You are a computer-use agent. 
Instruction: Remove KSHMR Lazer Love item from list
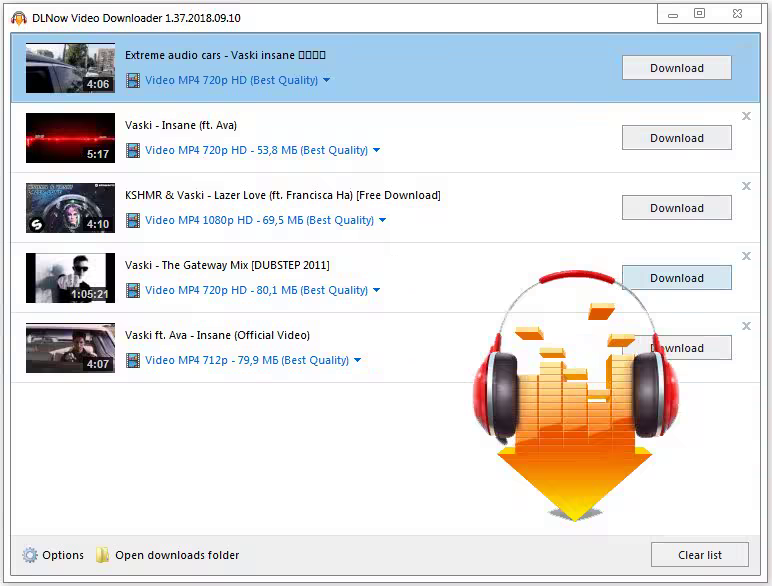coord(746,186)
